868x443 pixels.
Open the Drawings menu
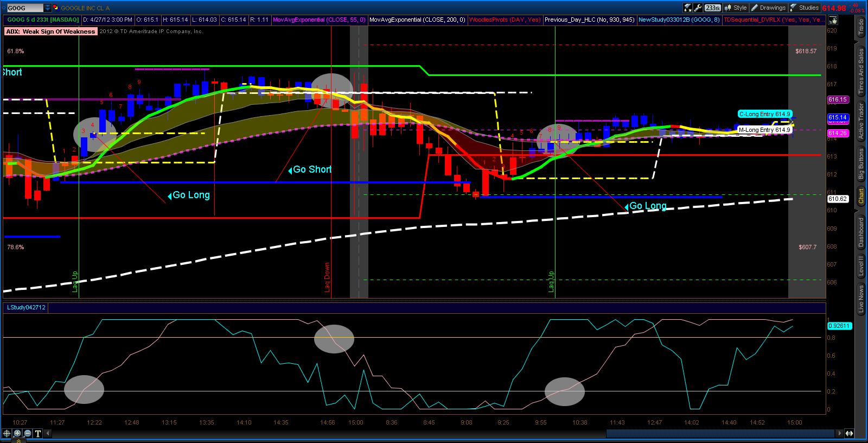coord(768,8)
